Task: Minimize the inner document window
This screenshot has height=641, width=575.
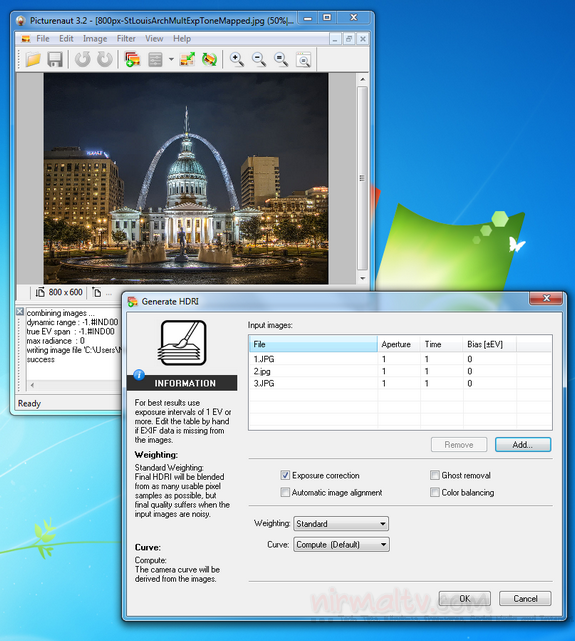Action: (335, 39)
